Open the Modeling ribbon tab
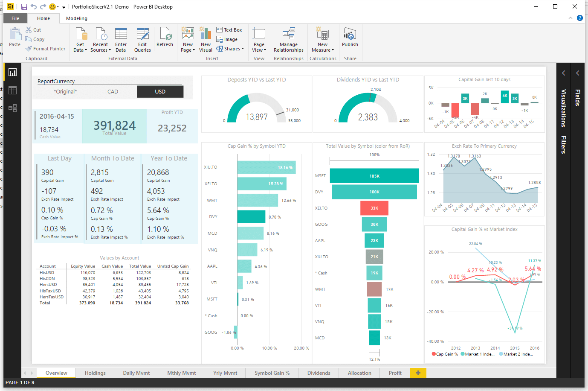 [x=77, y=18]
